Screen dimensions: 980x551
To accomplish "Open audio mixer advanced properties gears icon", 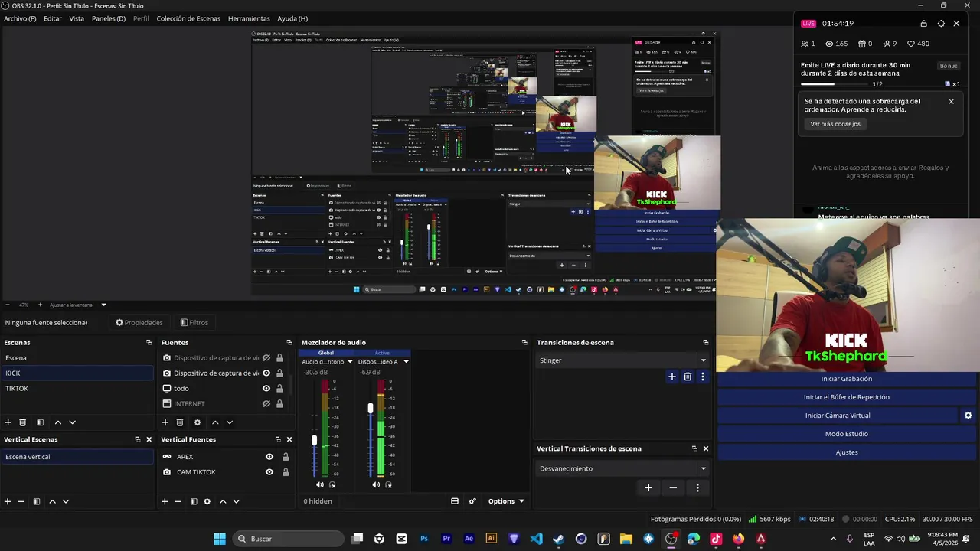I will coord(472,501).
